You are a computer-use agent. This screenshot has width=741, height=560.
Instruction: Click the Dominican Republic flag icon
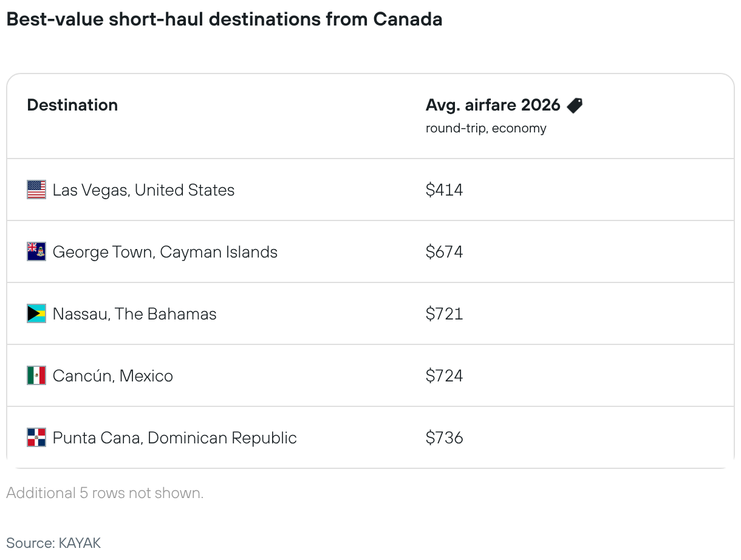tap(36, 438)
